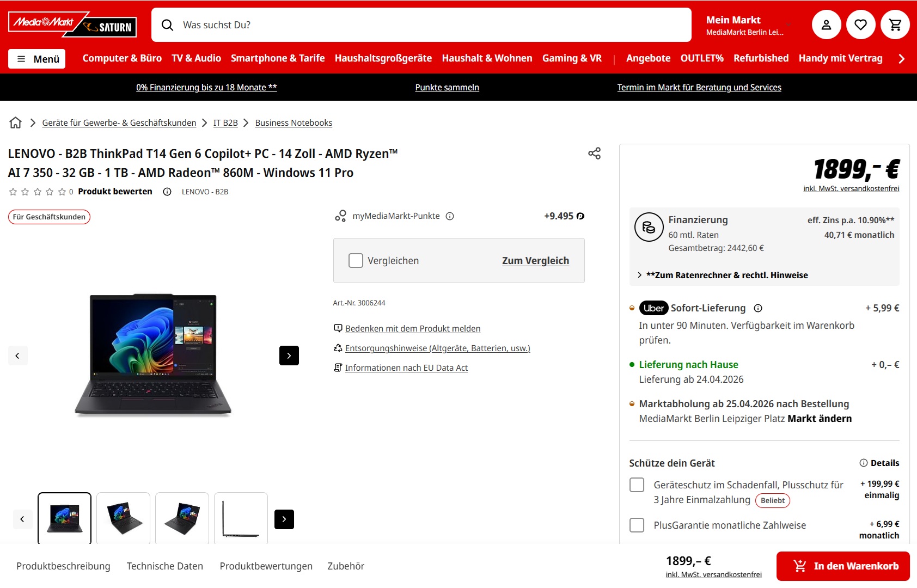Click the search magnifier icon
Screen dimensions: 917x588
point(168,25)
